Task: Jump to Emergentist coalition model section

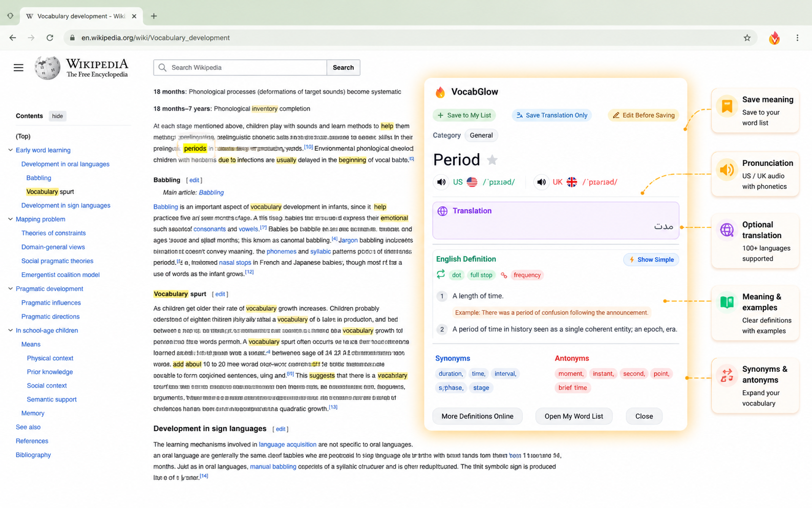Action: tap(60, 275)
